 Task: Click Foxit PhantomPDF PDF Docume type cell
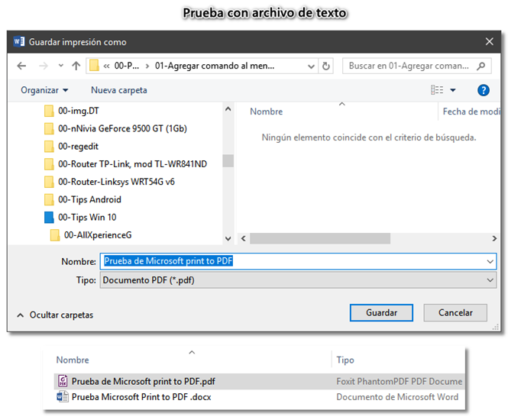pyautogui.click(x=399, y=382)
